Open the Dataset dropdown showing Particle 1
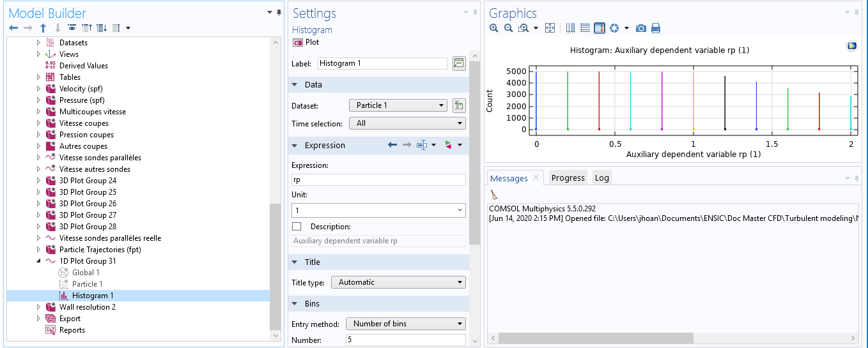Viewport: 868px width, 348px height. [398, 105]
